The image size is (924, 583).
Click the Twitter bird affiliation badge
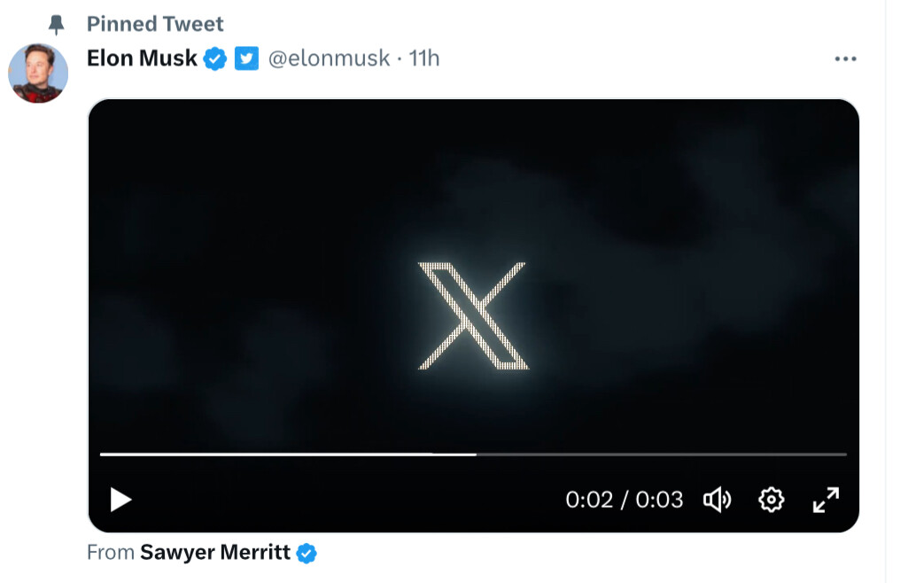247,58
